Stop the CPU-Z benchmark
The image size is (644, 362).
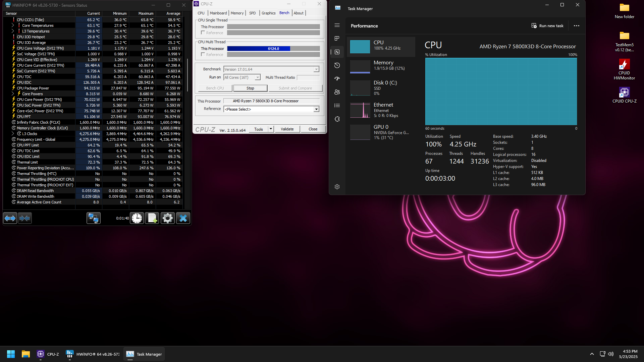point(250,88)
